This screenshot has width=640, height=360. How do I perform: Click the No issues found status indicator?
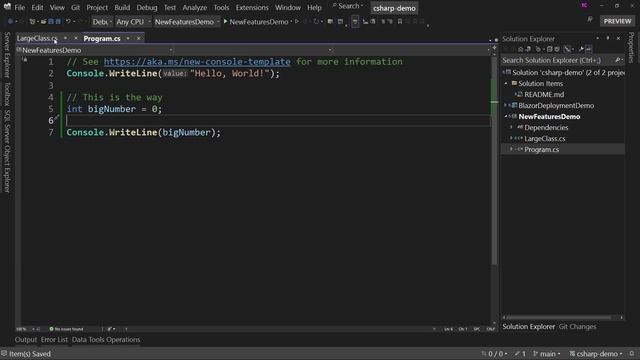[66, 329]
